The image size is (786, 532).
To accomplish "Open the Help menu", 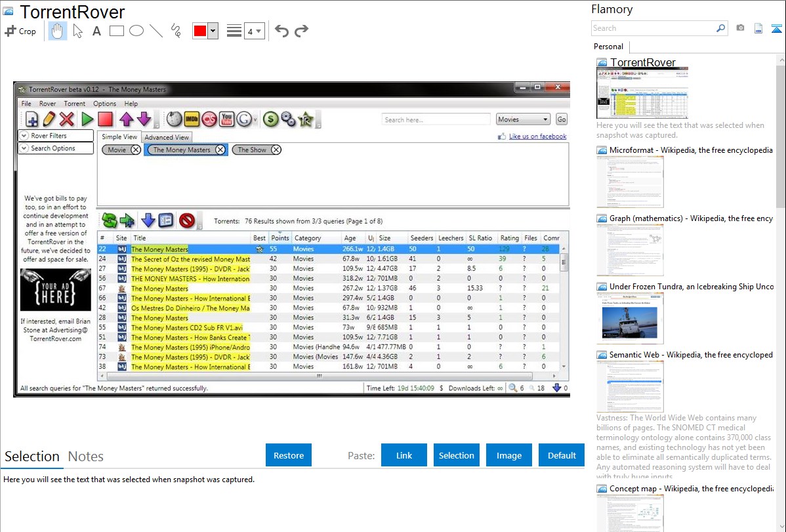I will click(131, 104).
